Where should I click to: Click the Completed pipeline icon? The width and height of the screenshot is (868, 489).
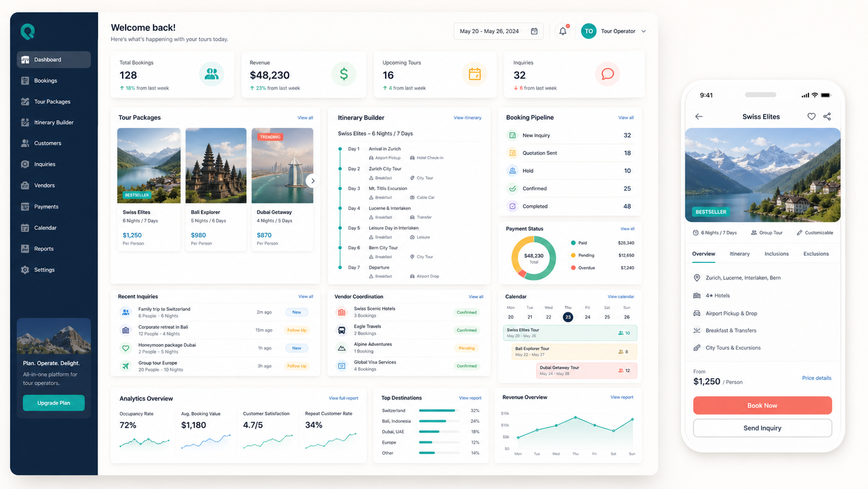pyautogui.click(x=512, y=206)
